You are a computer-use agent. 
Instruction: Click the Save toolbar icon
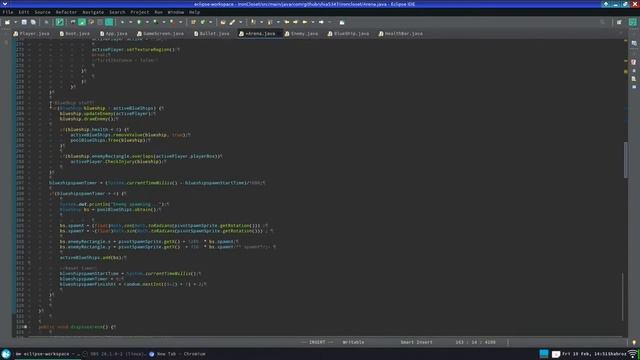click(x=24, y=22)
